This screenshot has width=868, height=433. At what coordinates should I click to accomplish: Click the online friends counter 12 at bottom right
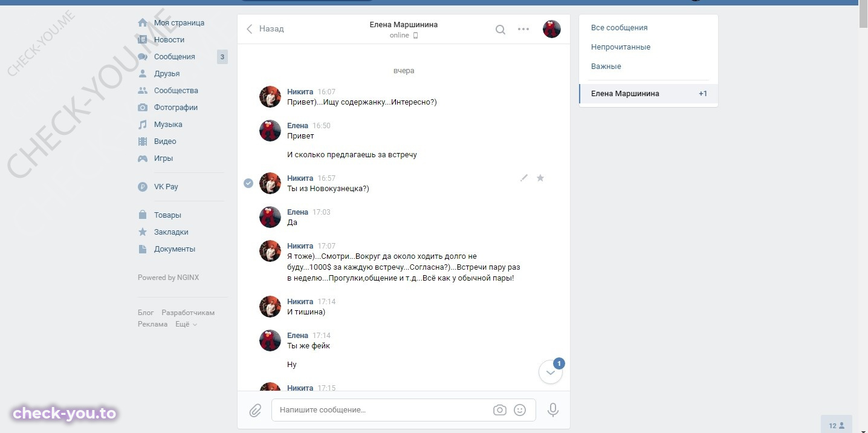tap(837, 425)
